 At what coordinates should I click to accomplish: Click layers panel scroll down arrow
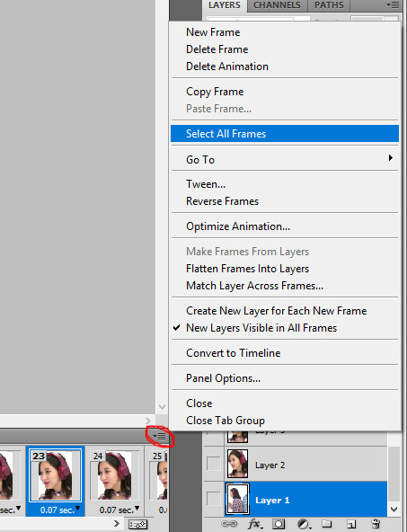point(394,510)
